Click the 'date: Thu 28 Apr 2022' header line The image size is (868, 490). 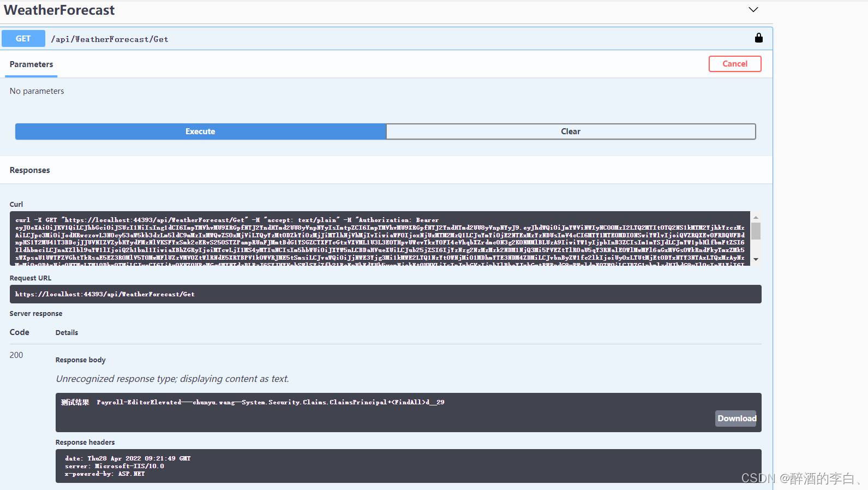128,458
